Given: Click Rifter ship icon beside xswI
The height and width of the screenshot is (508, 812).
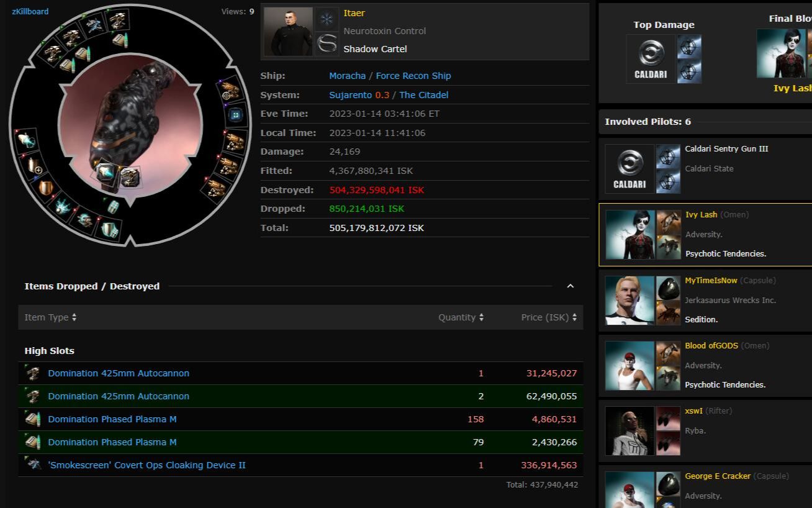Looking at the screenshot, I should pyautogui.click(x=669, y=419).
